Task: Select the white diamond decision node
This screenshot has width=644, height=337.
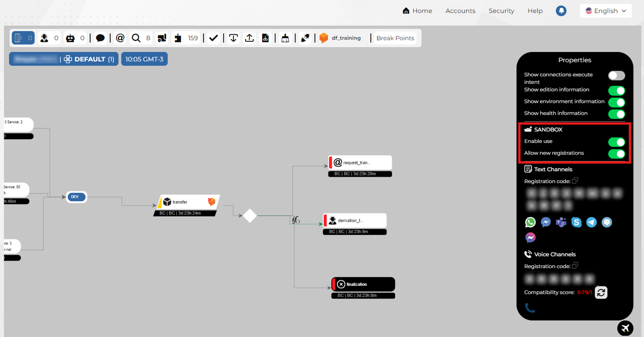Action: coord(250,216)
